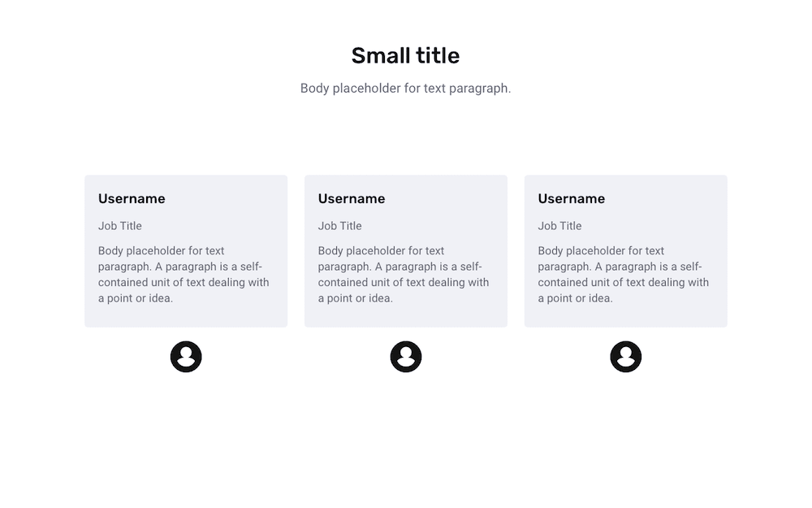Click the avatar icon under the third card

(x=625, y=357)
